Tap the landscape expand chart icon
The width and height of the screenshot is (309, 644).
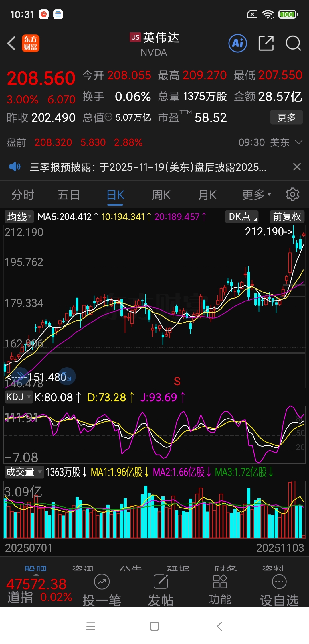[x=67, y=376]
